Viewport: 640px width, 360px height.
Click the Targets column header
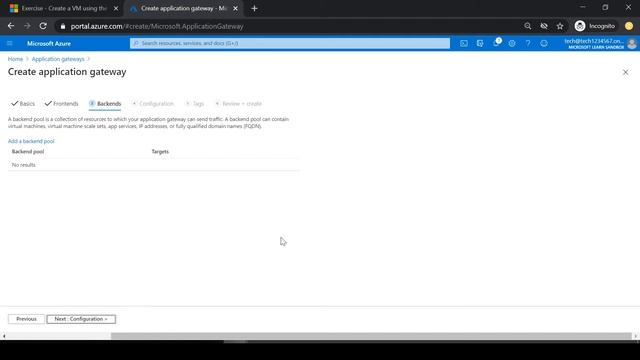[x=160, y=151]
